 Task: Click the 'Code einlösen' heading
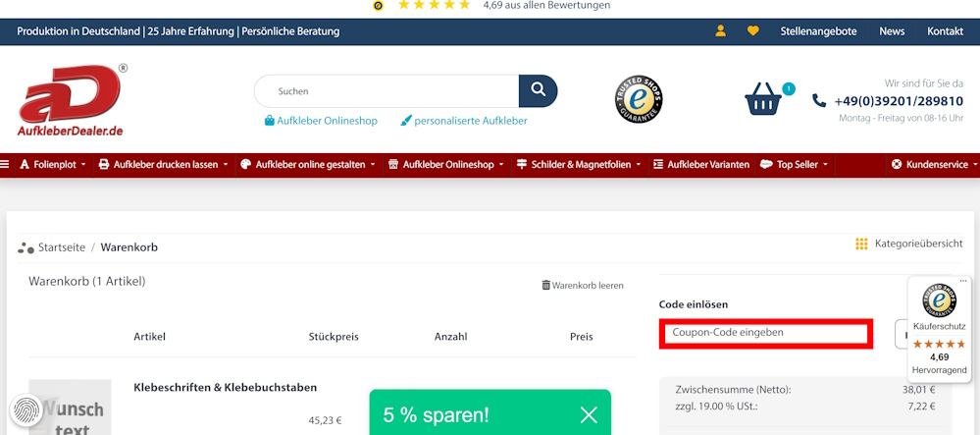(694, 304)
